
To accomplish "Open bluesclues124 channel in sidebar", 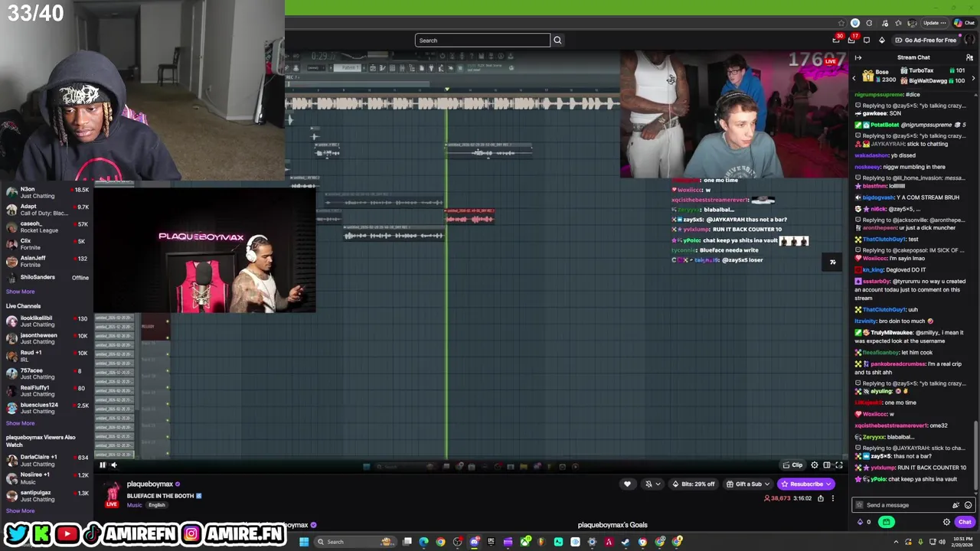I will (x=47, y=408).
